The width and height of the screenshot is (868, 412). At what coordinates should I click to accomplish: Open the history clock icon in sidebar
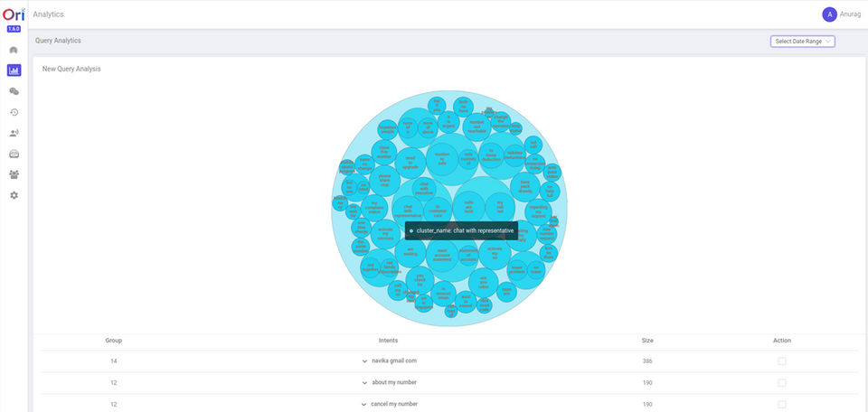(x=14, y=112)
